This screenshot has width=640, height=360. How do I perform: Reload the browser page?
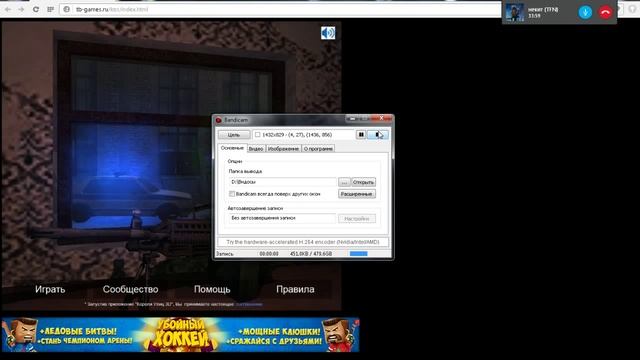pyautogui.click(x=36, y=9)
